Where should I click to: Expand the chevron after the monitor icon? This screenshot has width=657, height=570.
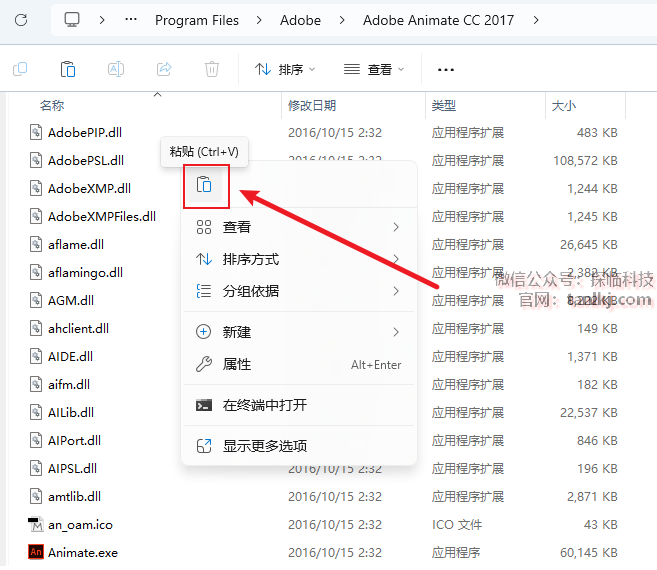tap(102, 20)
